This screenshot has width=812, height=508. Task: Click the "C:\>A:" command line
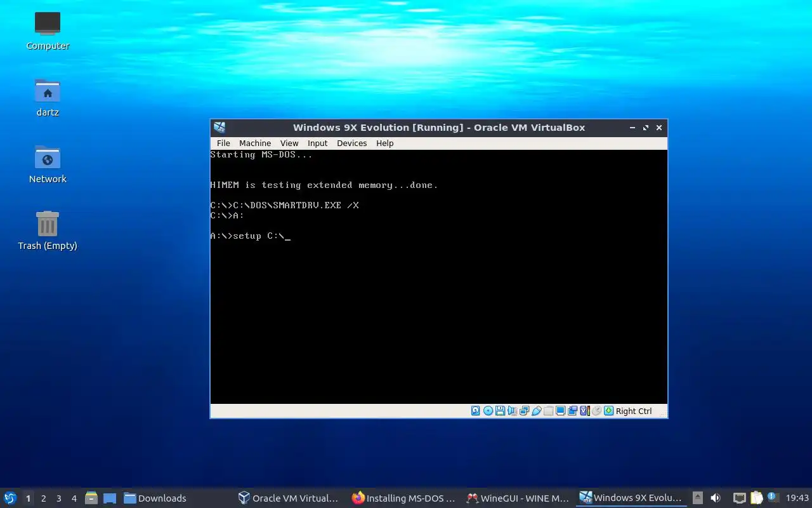227,215
